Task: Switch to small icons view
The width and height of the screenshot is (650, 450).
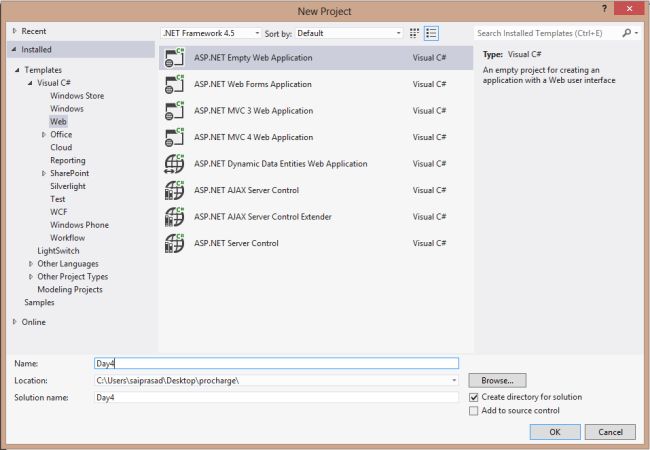Action: click(414, 33)
